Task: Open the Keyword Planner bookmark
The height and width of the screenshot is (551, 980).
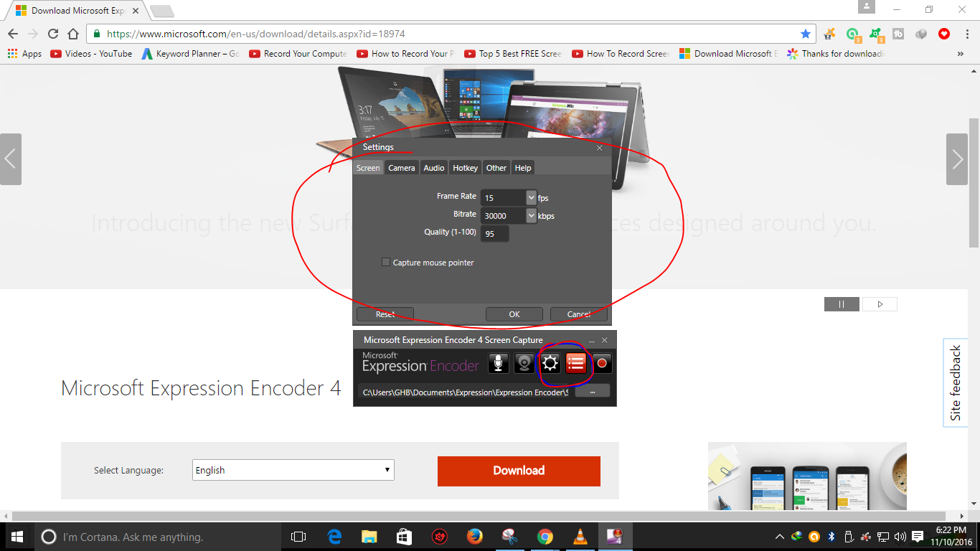Action: [x=190, y=54]
